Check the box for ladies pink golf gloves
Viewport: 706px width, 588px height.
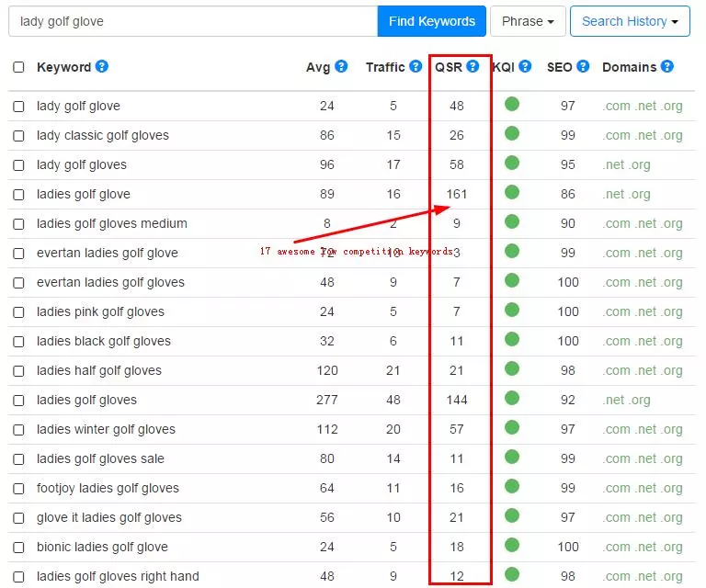(18, 312)
